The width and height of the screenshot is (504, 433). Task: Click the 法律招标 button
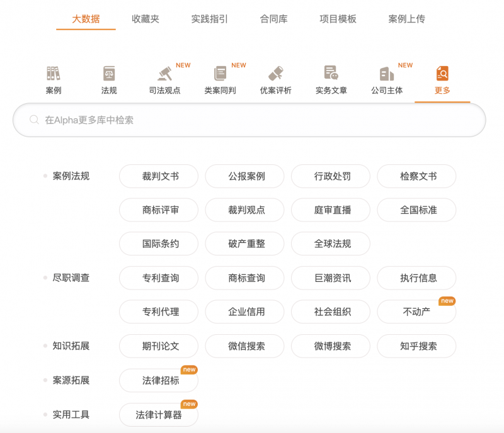pyautogui.click(x=159, y=380)
